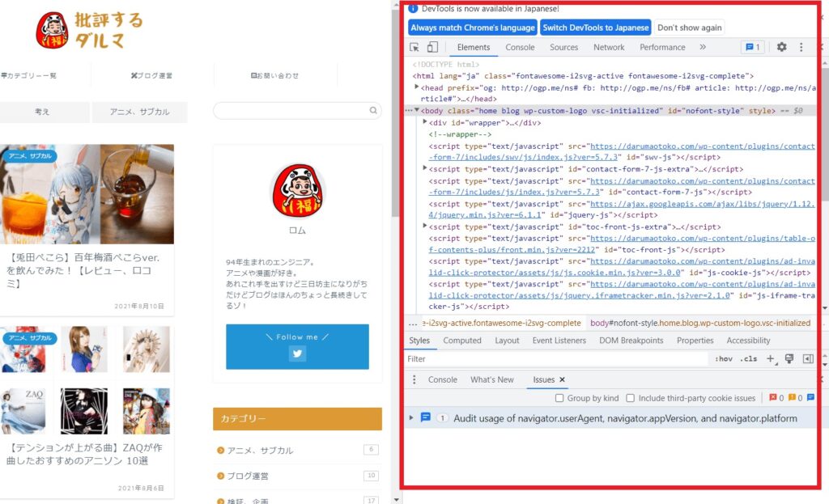Click the breadcrumb overflow ellipsis
Screen dimensions: 829x504
413,323
